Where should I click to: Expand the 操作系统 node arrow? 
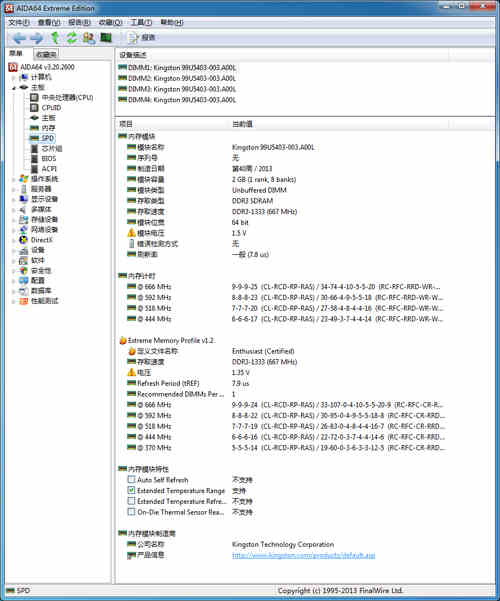coord(14,179)
